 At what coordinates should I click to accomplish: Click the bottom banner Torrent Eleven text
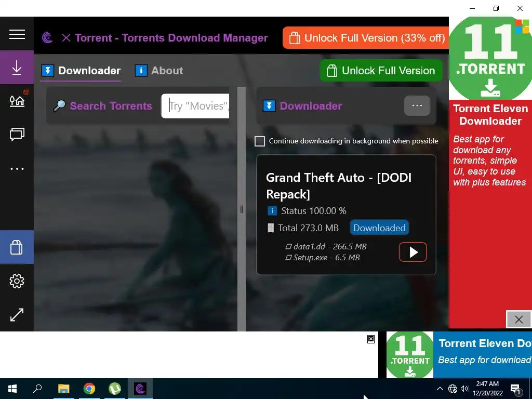(x=485, y=343)
